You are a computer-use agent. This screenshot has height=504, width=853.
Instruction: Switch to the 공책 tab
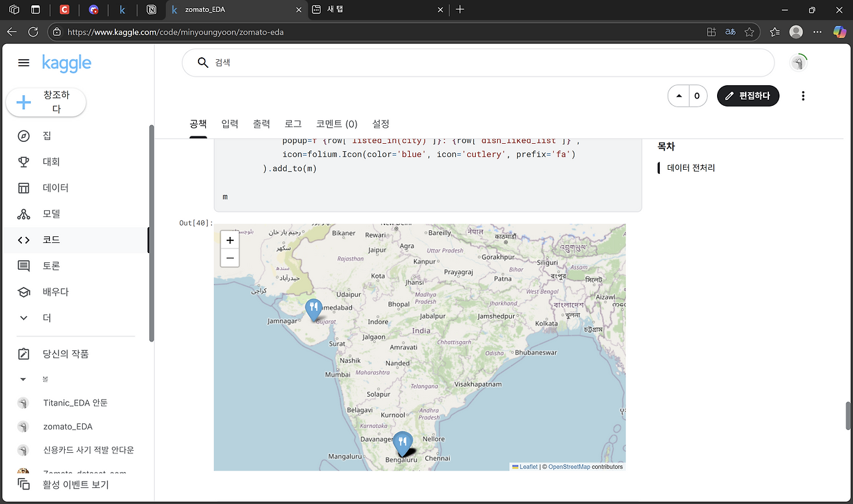[x=198, y=124]
